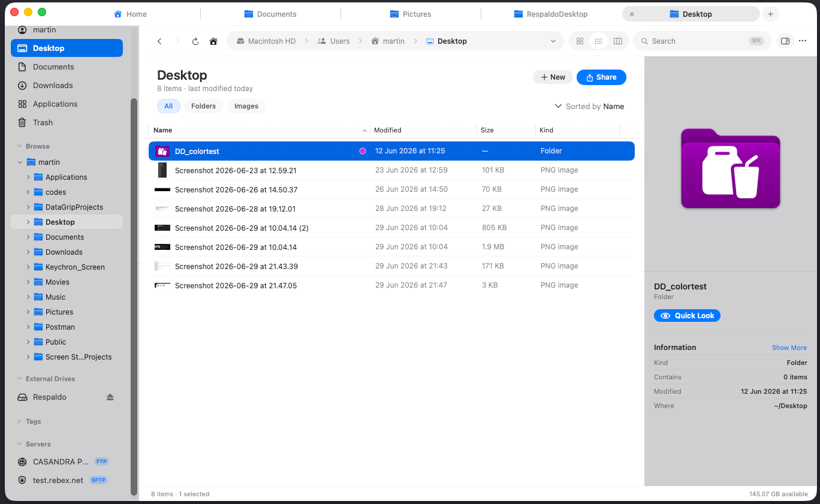The image size is (820, 504).
Task: Click the home icon in the toolbar
Action: (x=213, y=41)
